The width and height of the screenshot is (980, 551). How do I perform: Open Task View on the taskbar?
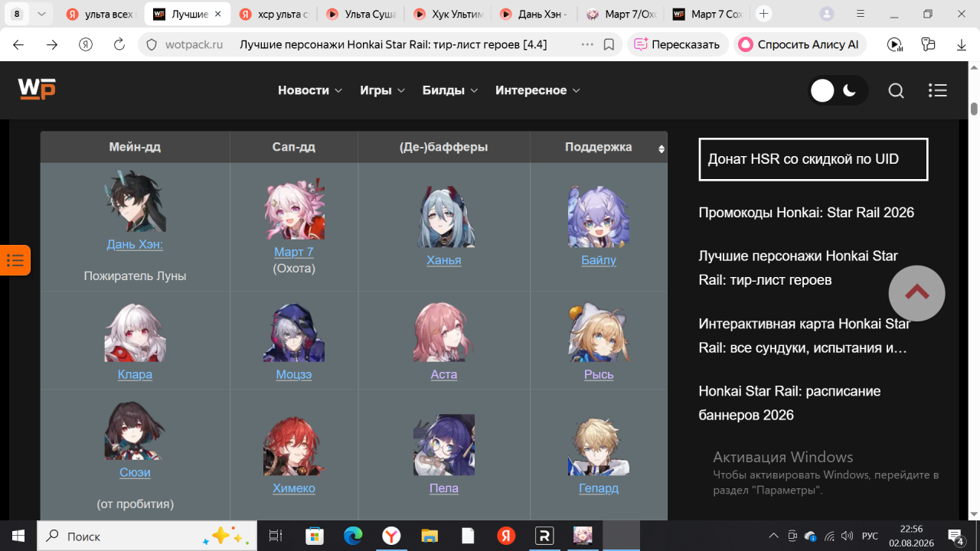tap(276, 536)
